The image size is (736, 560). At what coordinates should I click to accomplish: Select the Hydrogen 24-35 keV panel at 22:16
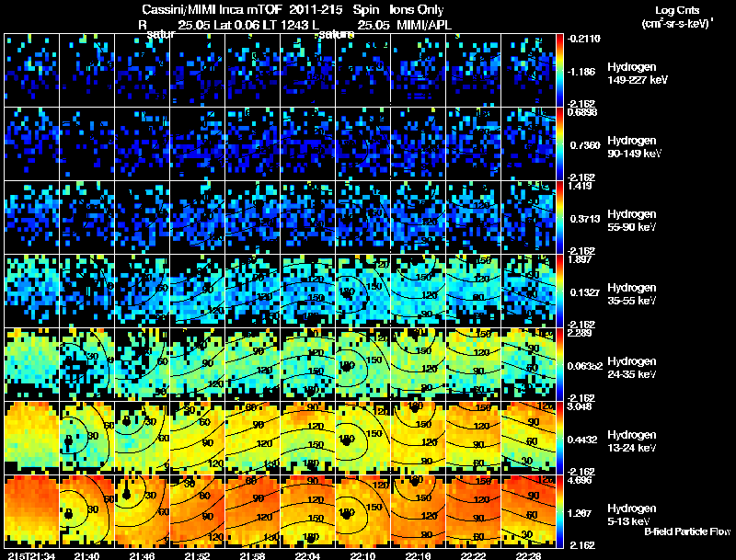point(419,365)
